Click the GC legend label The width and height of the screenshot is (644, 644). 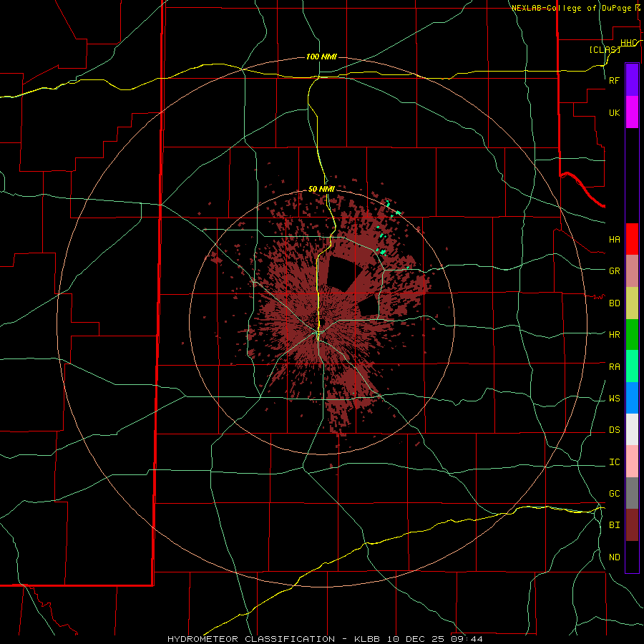614,494
